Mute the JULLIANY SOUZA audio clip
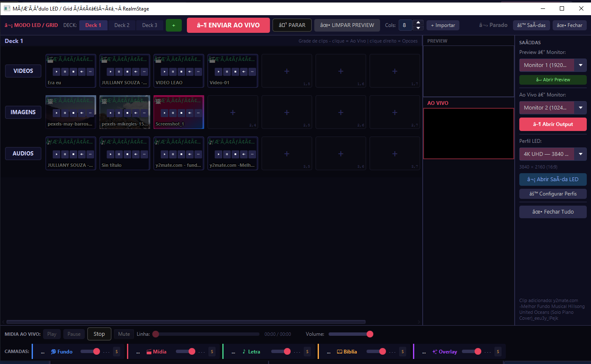This screenshot has width=591, height=364. click(82, 154)
